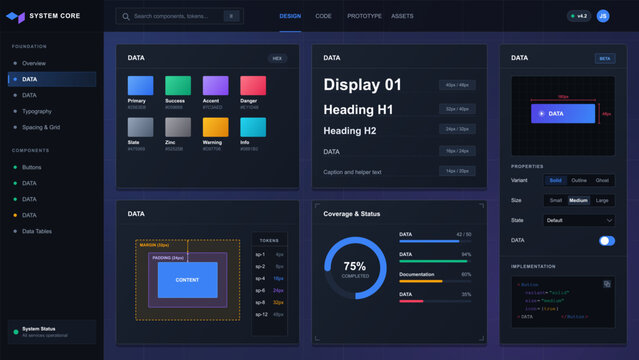Viewport: 639px width, 360px height.
Task: Click the v4.2 version badge
Action: (579, 16)
